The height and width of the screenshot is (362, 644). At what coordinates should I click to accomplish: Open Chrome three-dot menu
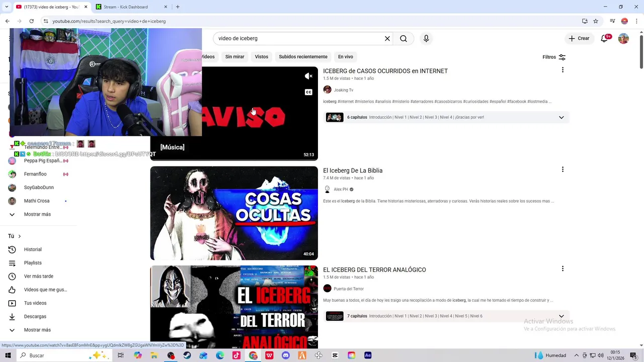[636, 21]
